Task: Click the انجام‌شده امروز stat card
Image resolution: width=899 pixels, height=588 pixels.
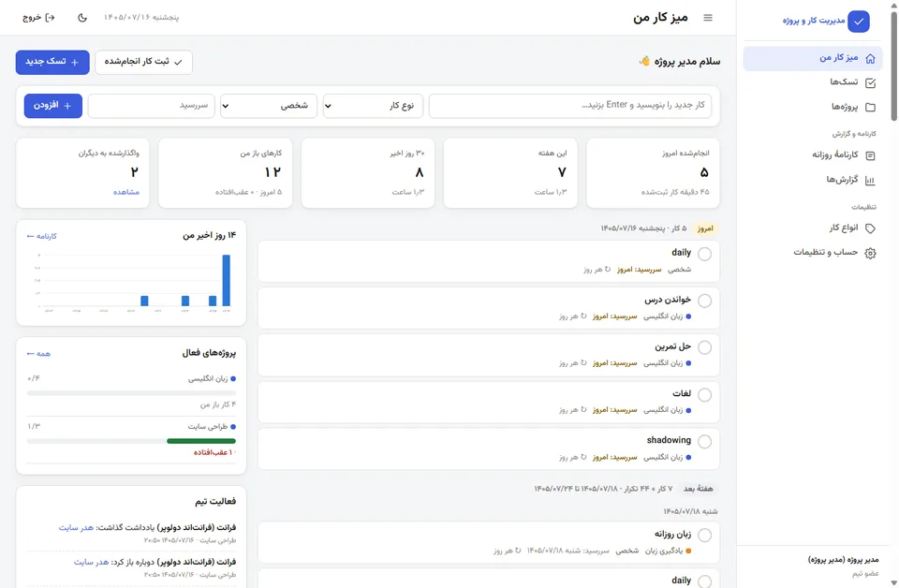Action: [653, 173]
